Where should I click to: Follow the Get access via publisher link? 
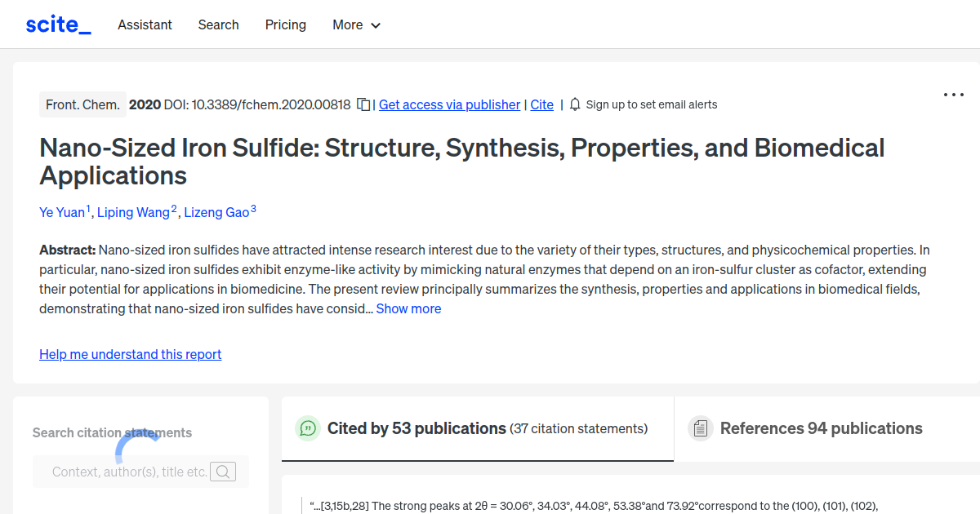pyautogui.click(x=449, y=104)
